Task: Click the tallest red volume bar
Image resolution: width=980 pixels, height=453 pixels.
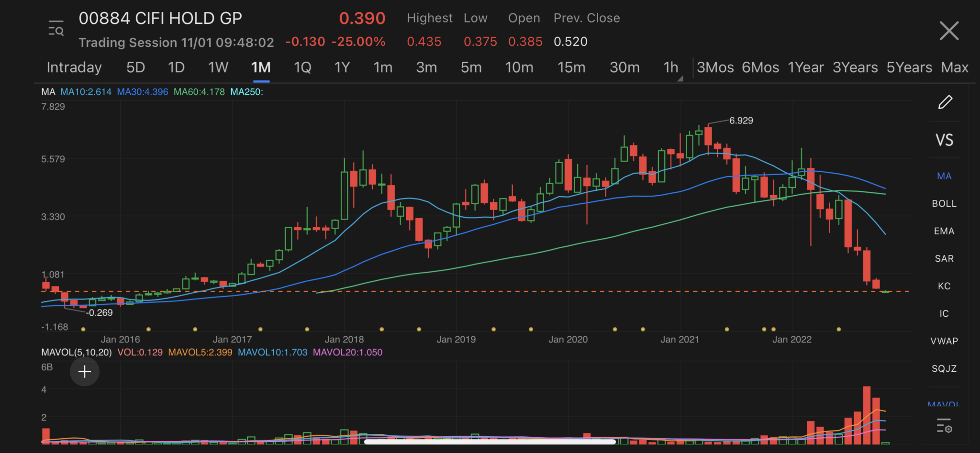Action: tap(867, 415)
